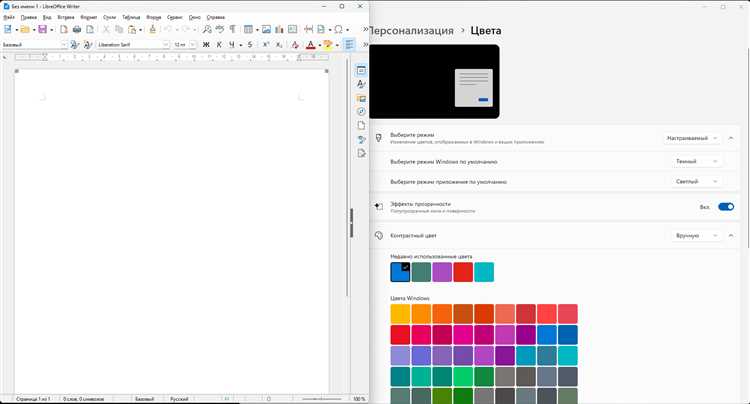Click the word and character count field

click(x=84, y=399)
